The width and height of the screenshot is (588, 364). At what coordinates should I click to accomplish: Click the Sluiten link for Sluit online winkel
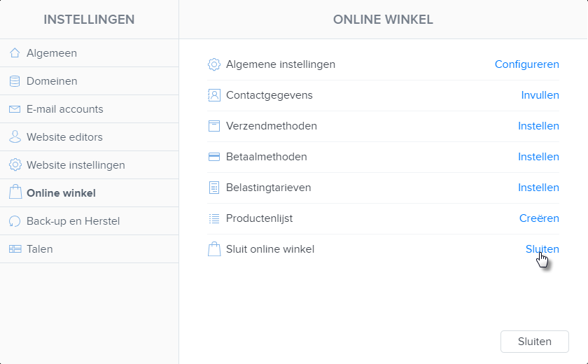click(x=542, y=249)
